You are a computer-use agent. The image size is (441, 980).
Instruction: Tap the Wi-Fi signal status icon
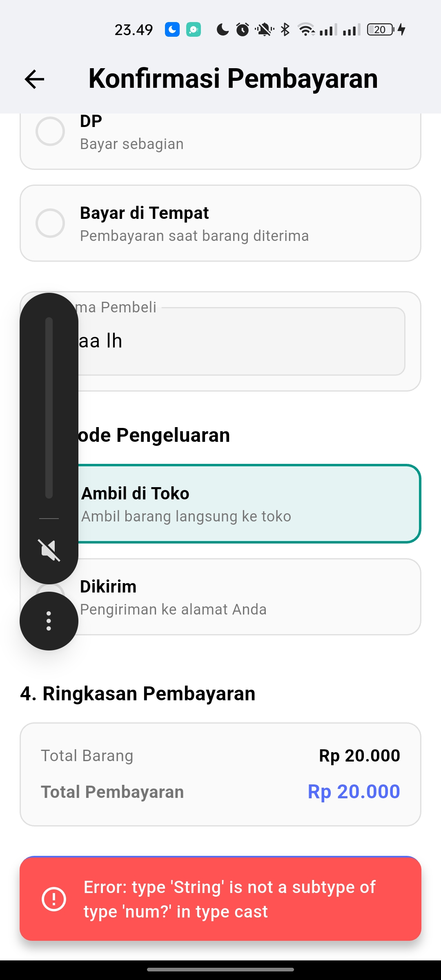click(306, 29)
